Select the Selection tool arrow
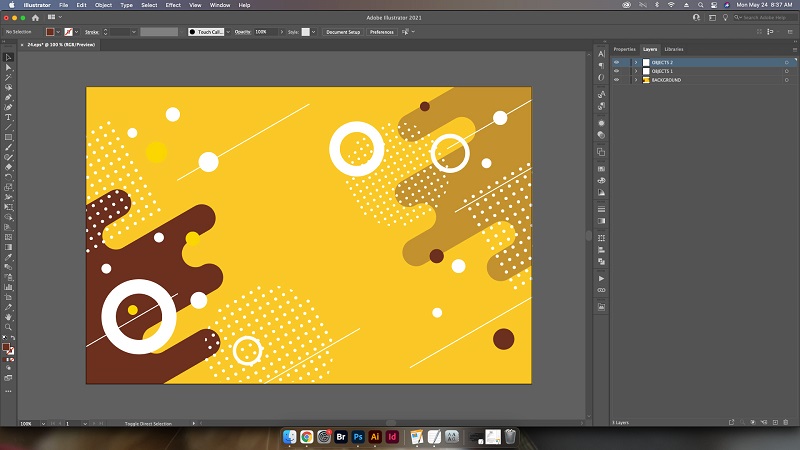The height and width of the screenshot is (450, 800). click(8, 57)
